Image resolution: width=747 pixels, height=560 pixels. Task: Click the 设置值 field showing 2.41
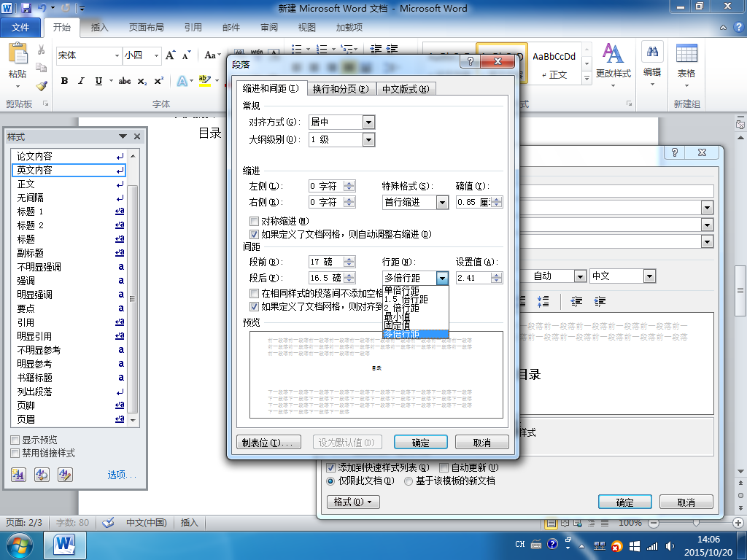click(x=473, y=278)
